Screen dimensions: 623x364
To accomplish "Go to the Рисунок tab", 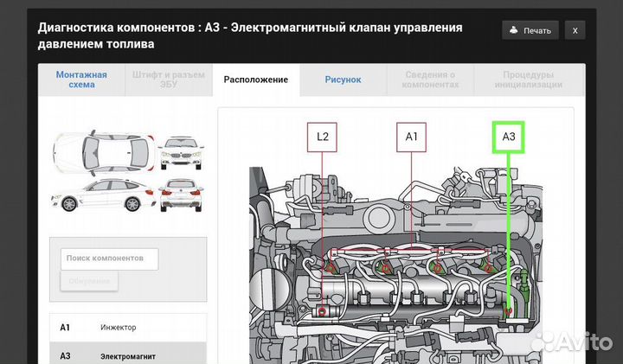I will click(343, 80).
